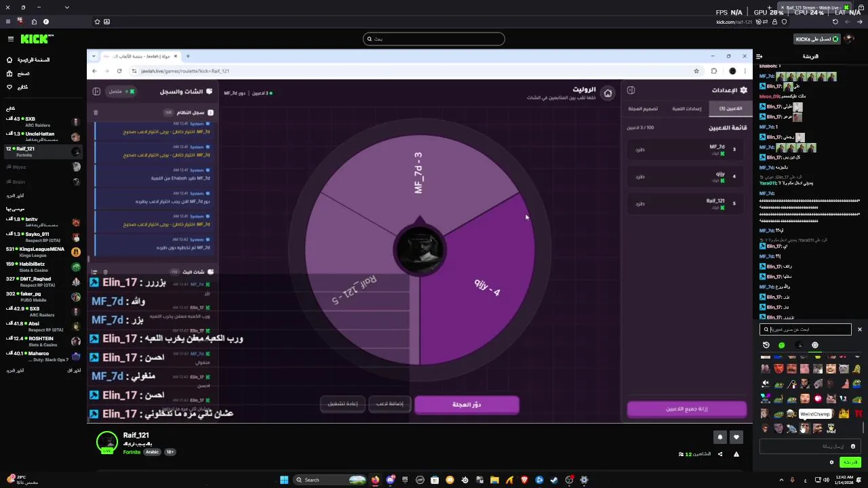
Task: Clear the stream chat with trash icon
Action: 105,272
